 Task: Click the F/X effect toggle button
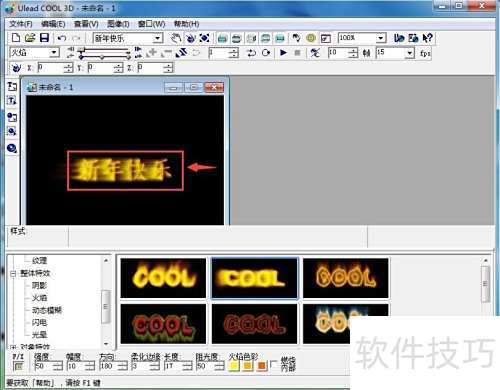pos(19,366)
